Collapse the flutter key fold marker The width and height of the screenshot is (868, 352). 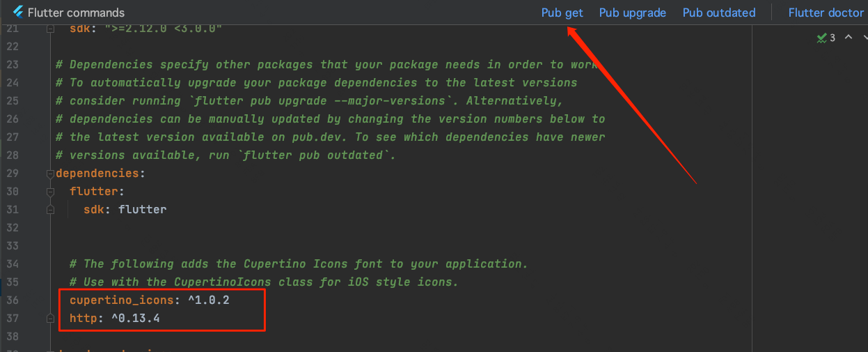click(49, 191)
